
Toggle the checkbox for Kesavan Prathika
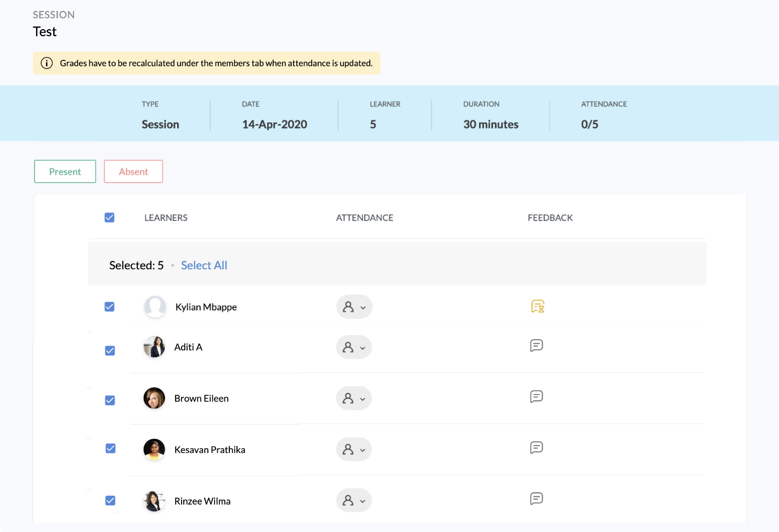point(110,449)
